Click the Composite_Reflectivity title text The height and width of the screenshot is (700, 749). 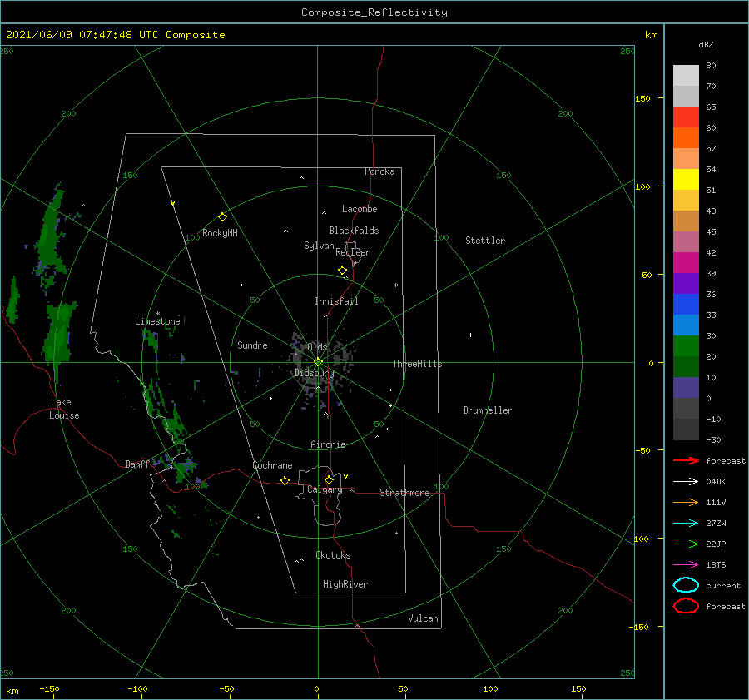(x=374, y=12)
